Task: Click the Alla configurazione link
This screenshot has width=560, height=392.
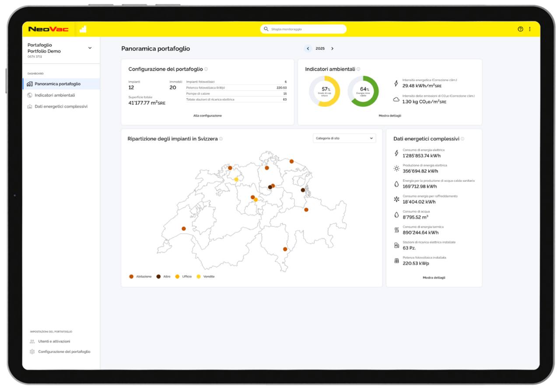Action: (x=207, y=116)
